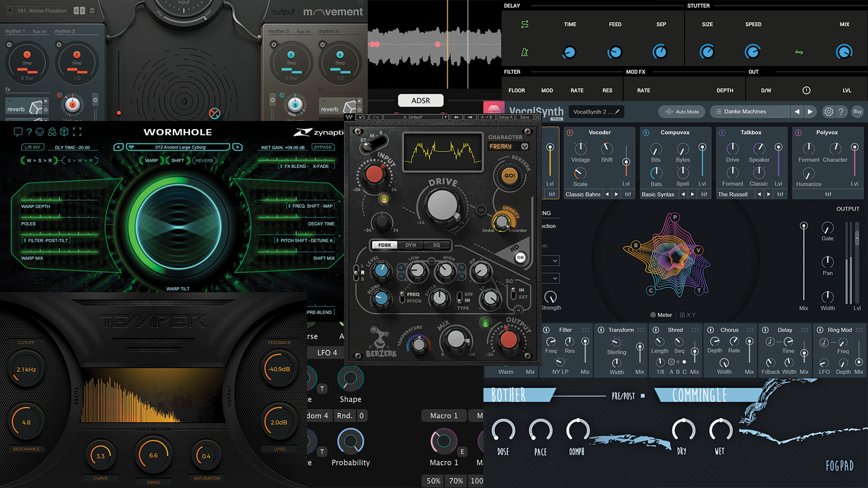Toggle Wormhole L/R INV button
This screenshot has height=488, width=868.
[x=33, y=147]
